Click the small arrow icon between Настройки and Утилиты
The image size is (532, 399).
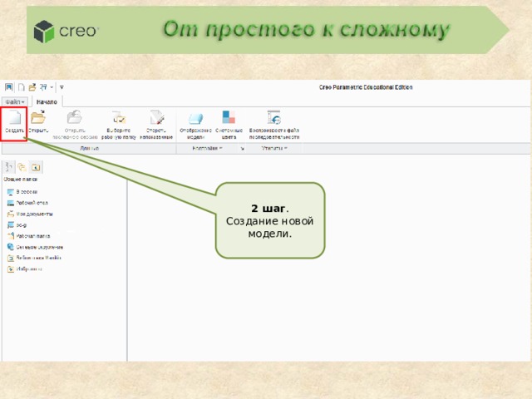click(x=242, y=149)
